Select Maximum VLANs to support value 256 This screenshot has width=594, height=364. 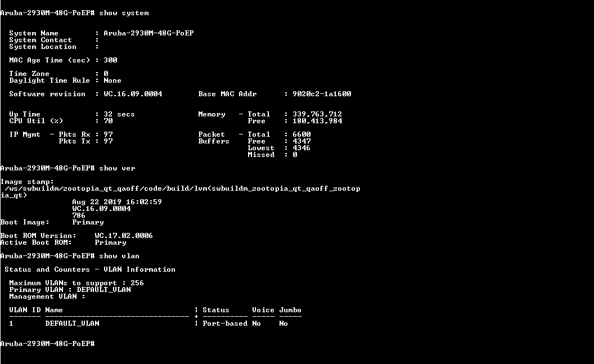[x=137, y=284]
